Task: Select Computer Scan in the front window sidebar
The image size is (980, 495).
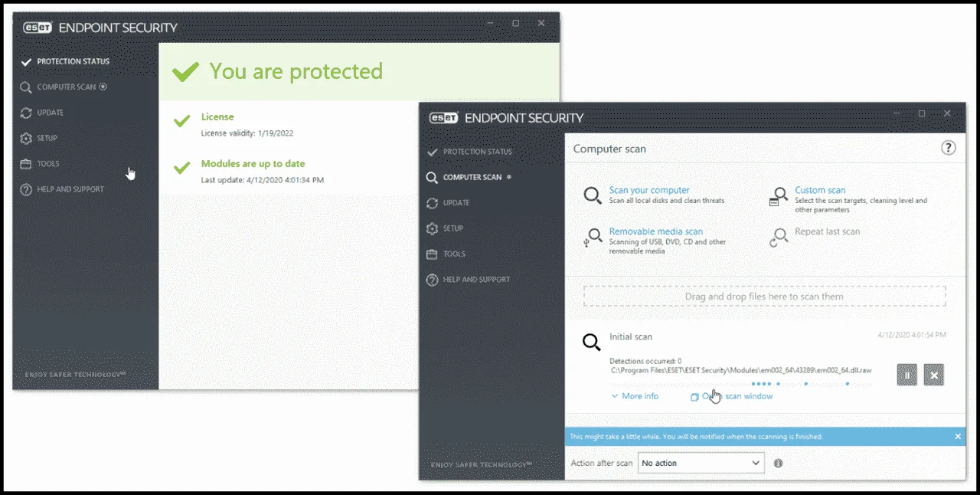Action: click(472, 177)
